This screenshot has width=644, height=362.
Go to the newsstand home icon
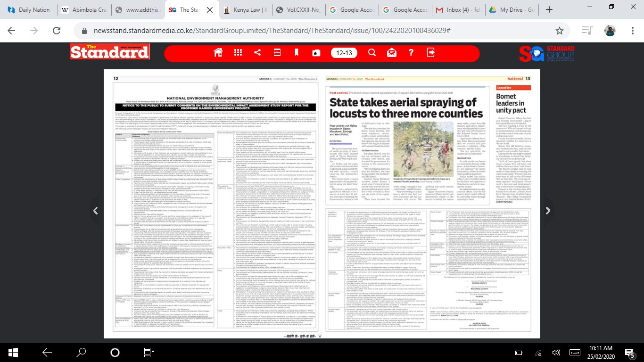[218, 52]
